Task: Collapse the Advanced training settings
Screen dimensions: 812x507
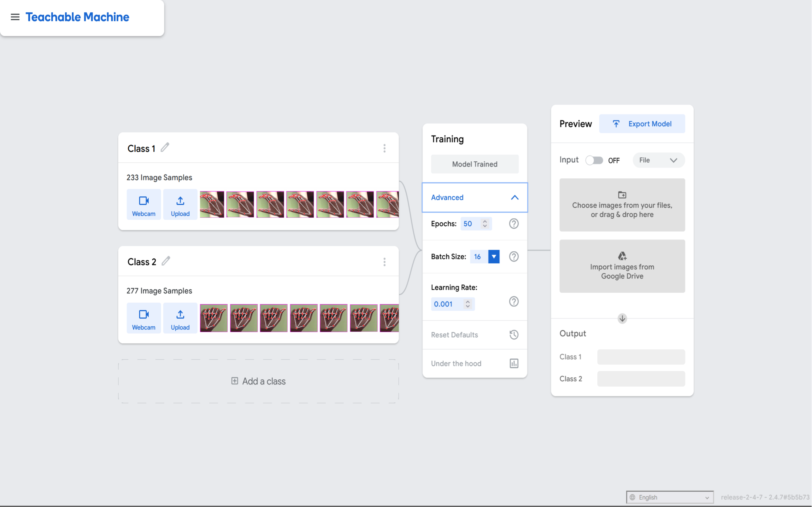Action: click(514, 197)
